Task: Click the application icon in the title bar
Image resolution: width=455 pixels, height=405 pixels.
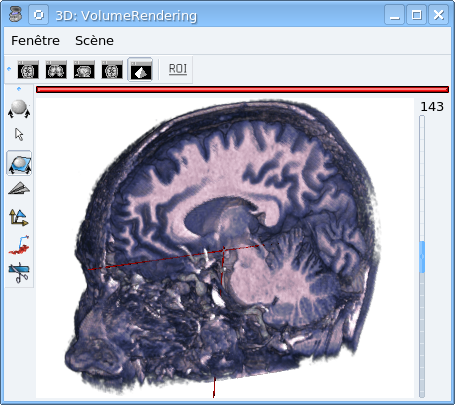Action: pos(15,15)
